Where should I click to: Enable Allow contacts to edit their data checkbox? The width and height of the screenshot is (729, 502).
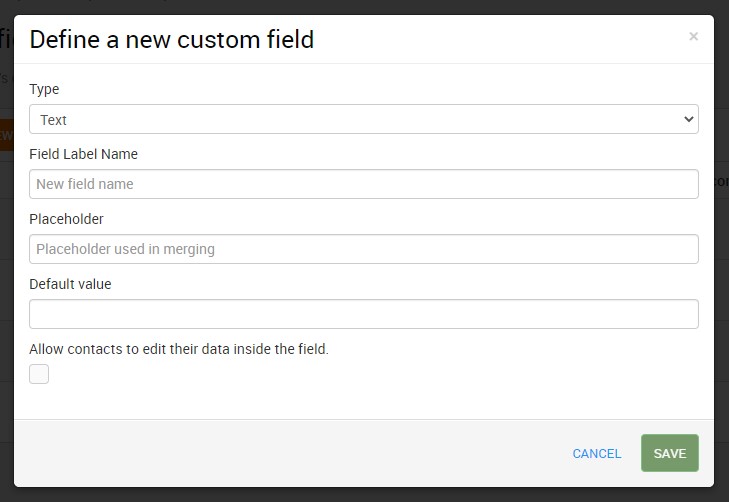tap(39, 374)
